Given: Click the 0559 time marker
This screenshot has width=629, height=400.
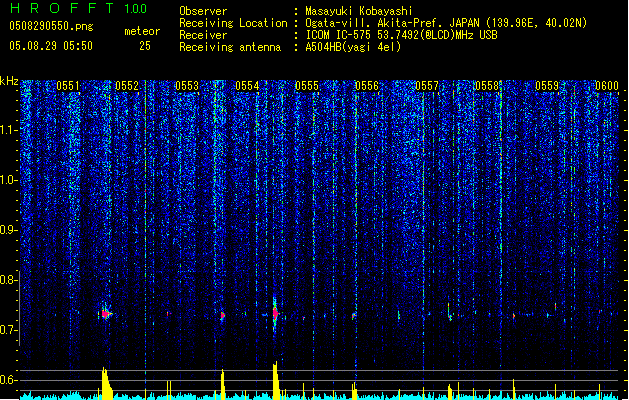Looking at the screenshot, I should 547,85.
